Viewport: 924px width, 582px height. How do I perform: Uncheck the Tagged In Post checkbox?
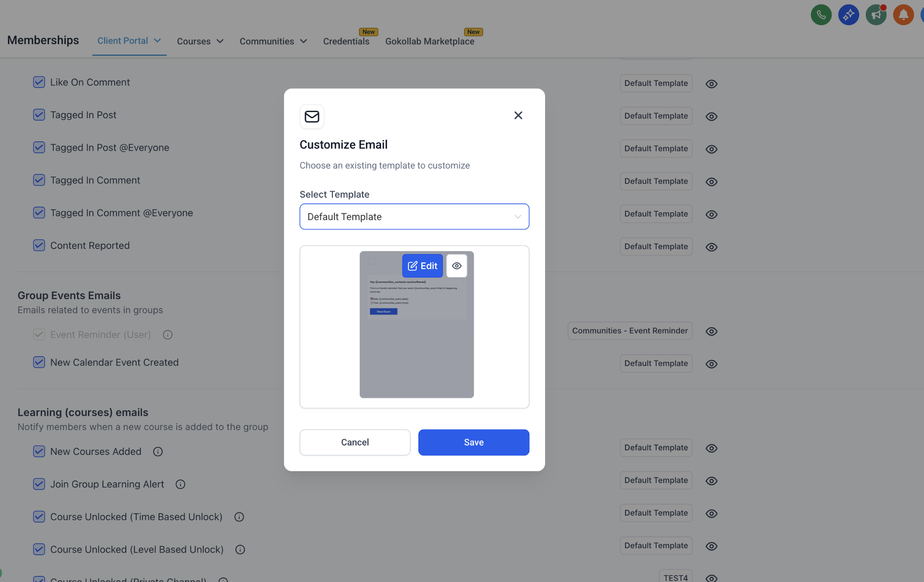pyautogui.click(x=39, y=115)
